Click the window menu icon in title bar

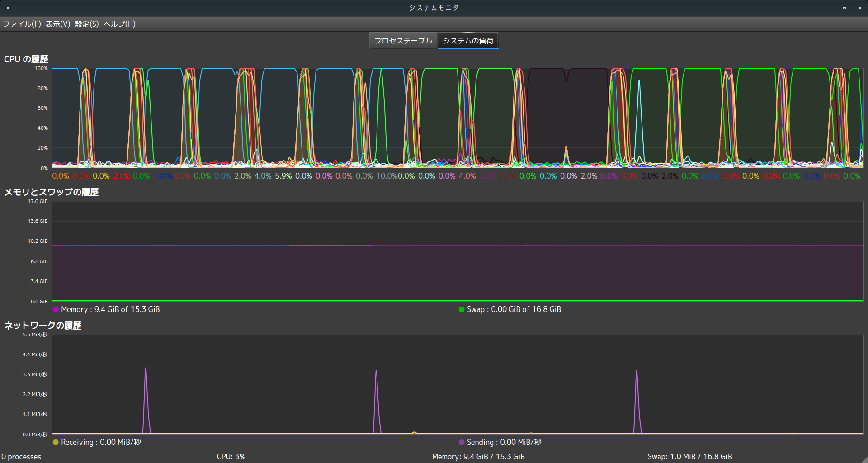coord(8,8)
